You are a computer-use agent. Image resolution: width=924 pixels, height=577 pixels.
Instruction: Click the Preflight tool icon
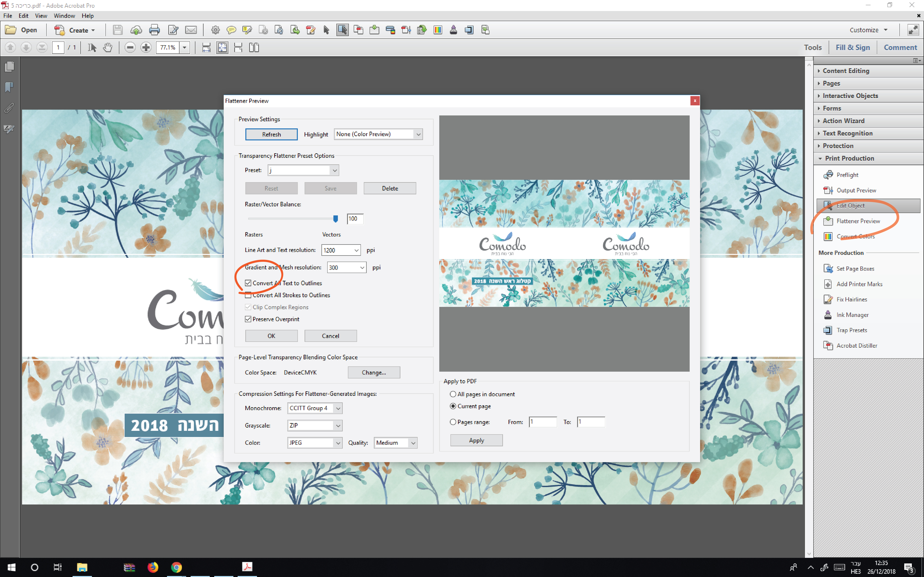tap(828, 175)
